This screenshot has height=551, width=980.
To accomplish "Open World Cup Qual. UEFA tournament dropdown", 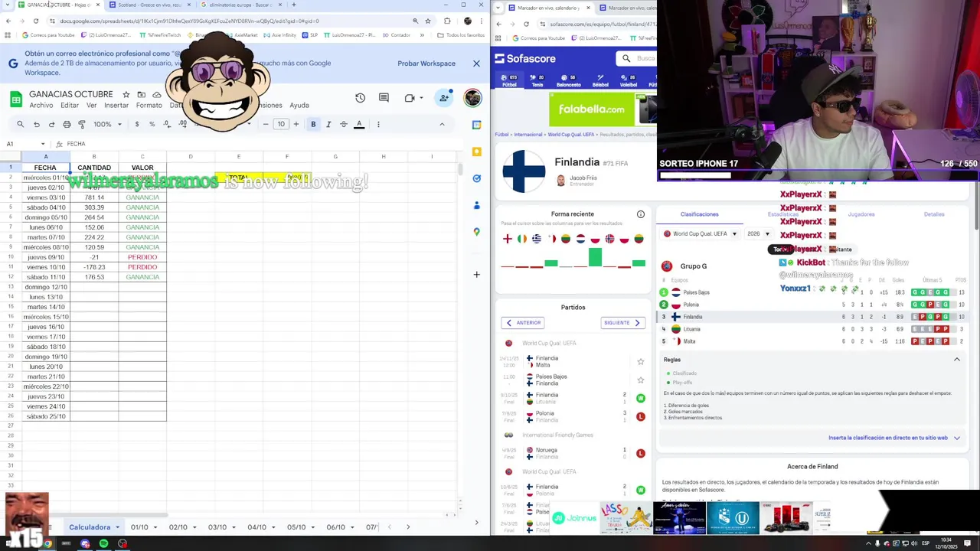I will pos(701,234).
